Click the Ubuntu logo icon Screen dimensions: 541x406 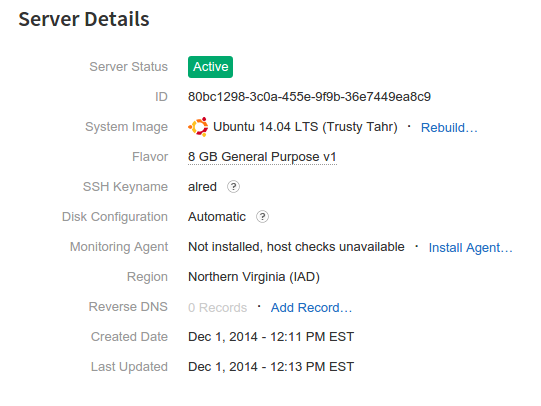click(198, 127)
